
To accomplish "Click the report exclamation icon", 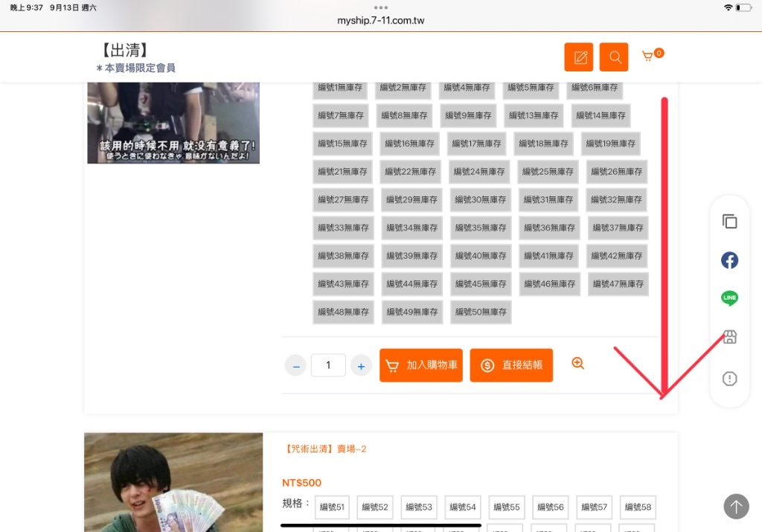I will (730, 379).
